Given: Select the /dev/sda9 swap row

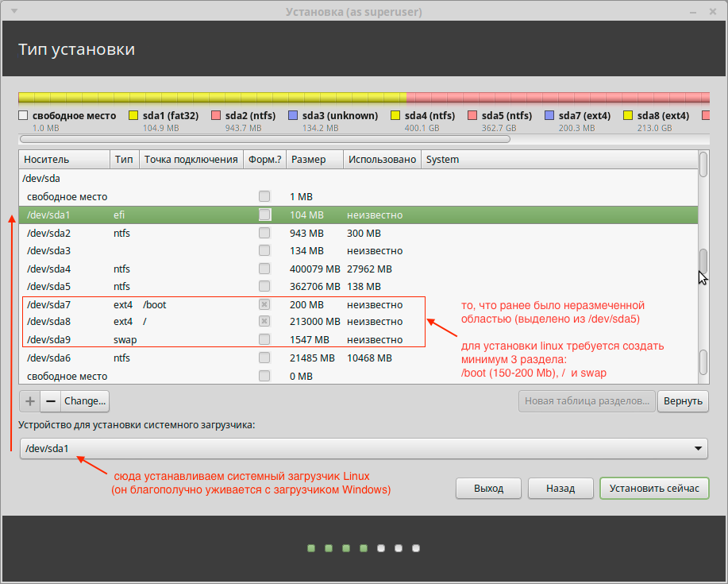Looking at the screenshot, I should (x=358, y=339).
